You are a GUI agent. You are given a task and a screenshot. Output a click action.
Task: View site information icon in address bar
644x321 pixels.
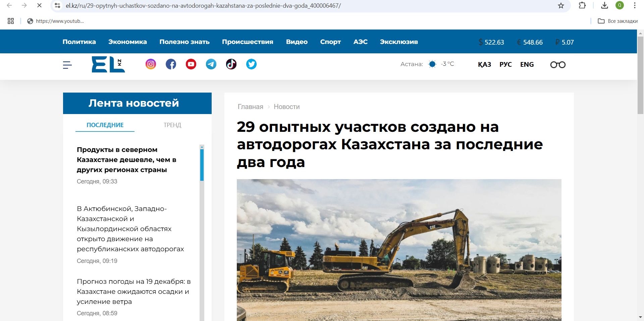(x=57, y=6)
